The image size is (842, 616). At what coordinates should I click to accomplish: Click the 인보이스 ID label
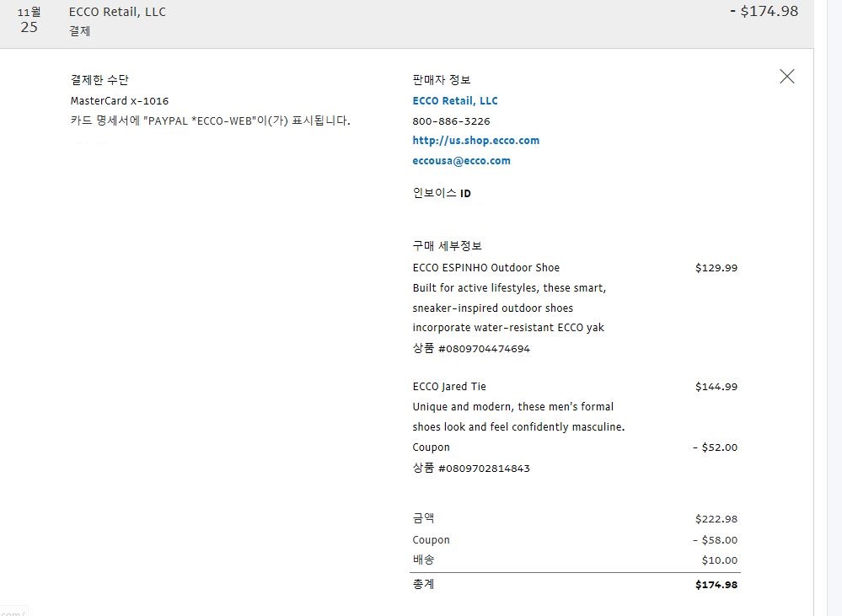pyautogui.click(x=441, y=193)
